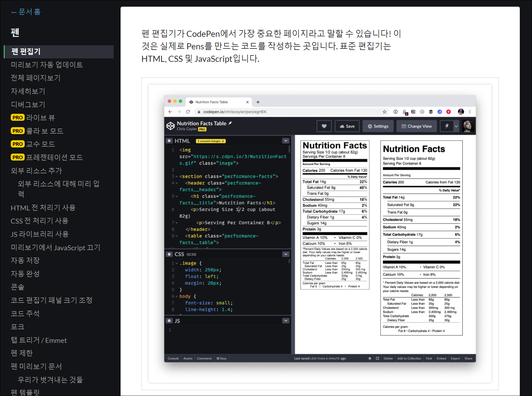Screen dimensions: 532x396
Task: Go back via the 문서 홈 link
Action: click(26, 12)
